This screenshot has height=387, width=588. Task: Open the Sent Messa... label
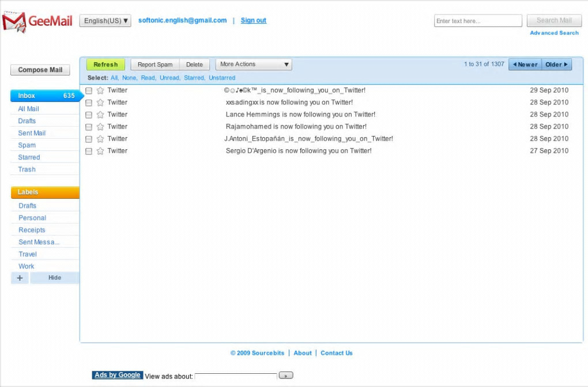(x=39, y=242)
